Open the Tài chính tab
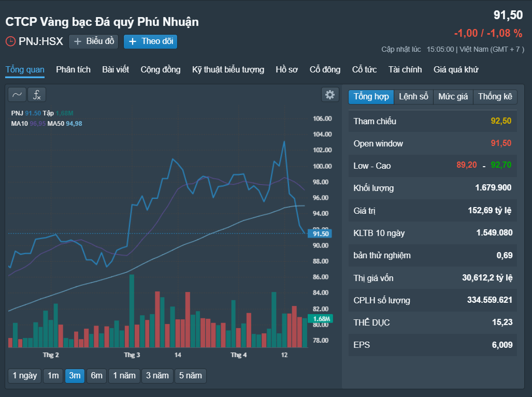The image size is (532, 397). pyautogui.click(x=405, y=69)
